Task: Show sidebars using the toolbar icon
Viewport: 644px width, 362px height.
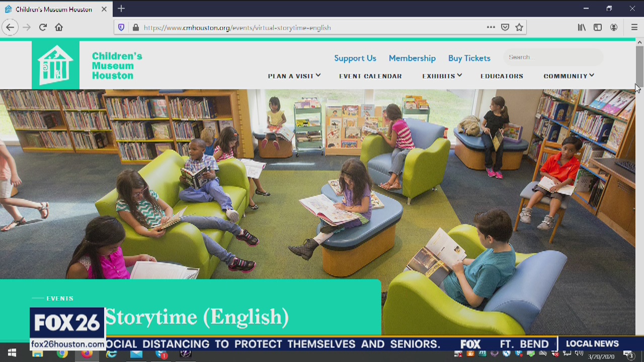Action: (598, 28)
